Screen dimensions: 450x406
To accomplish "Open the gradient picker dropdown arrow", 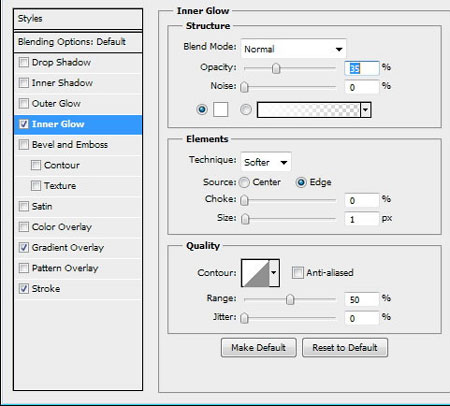I will tap(366, 110).
